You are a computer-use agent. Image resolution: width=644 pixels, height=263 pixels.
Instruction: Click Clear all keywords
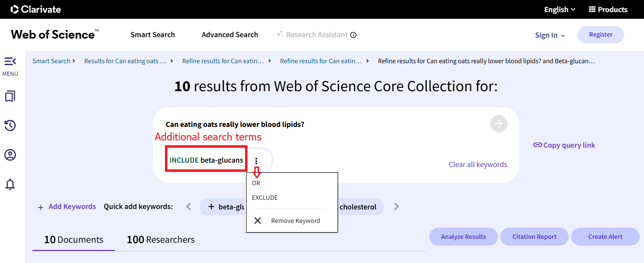tap(478, 164)
